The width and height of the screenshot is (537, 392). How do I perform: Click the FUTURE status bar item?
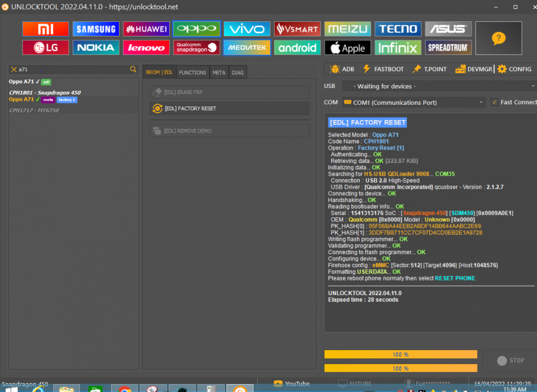[x=355, y=384]
